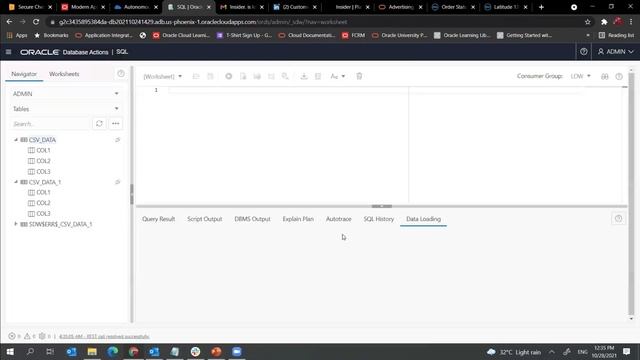Open the hamburger navigation menu

[9, 52]
